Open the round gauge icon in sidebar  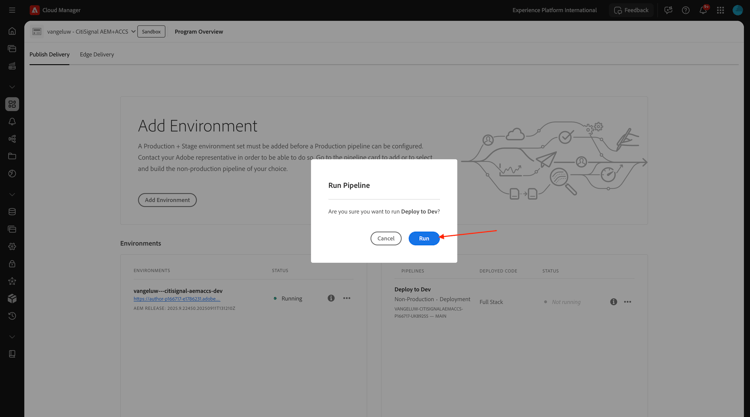(12, 174)
